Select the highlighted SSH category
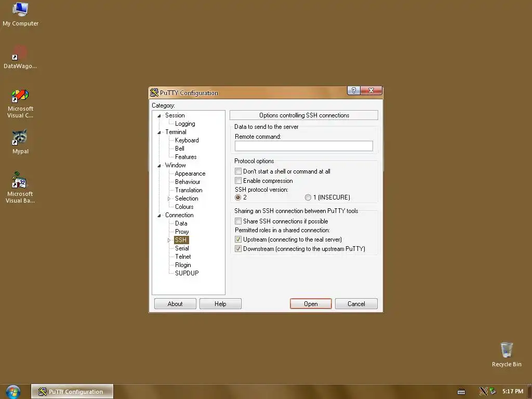 tap(181, 240)
